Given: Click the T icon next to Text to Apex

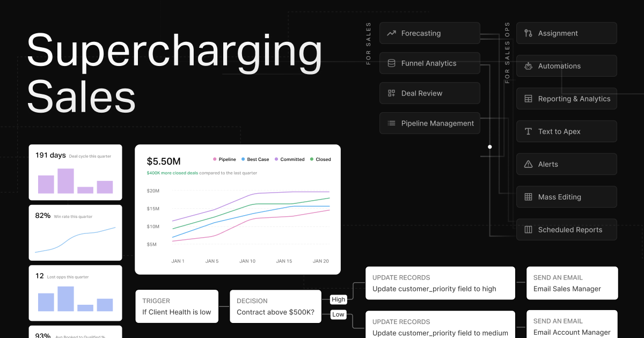Looking at the screenshot, I should [526, 131].
